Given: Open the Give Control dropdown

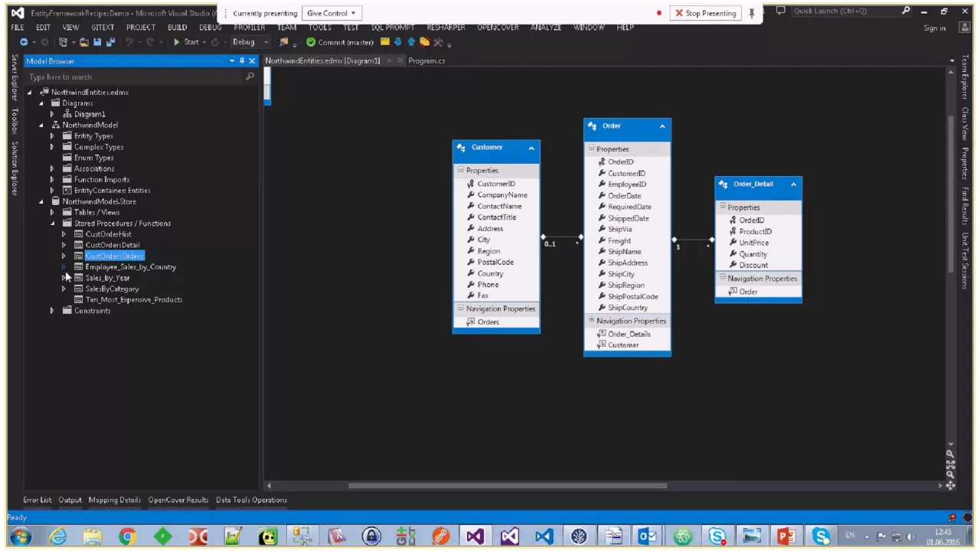Looking at the screenshot, I should [x=331, y=13].
